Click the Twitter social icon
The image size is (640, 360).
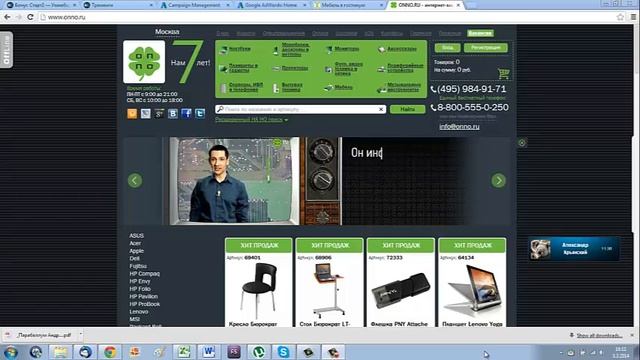point(200,113)
